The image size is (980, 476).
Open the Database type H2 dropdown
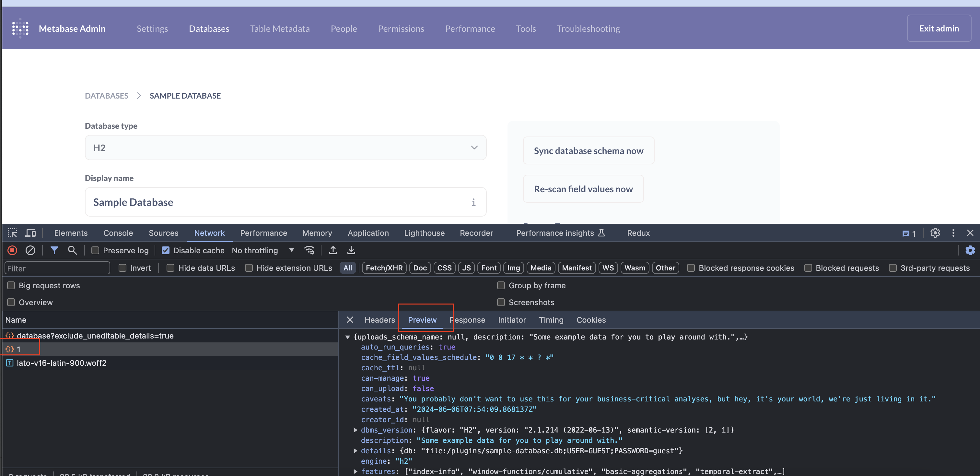click(x=286, y=148)
